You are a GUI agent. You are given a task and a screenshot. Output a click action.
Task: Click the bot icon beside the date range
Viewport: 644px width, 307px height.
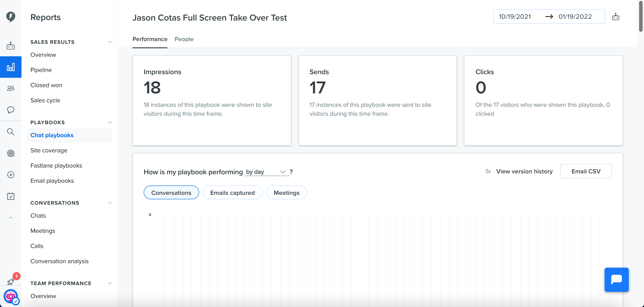click(616, 17)
